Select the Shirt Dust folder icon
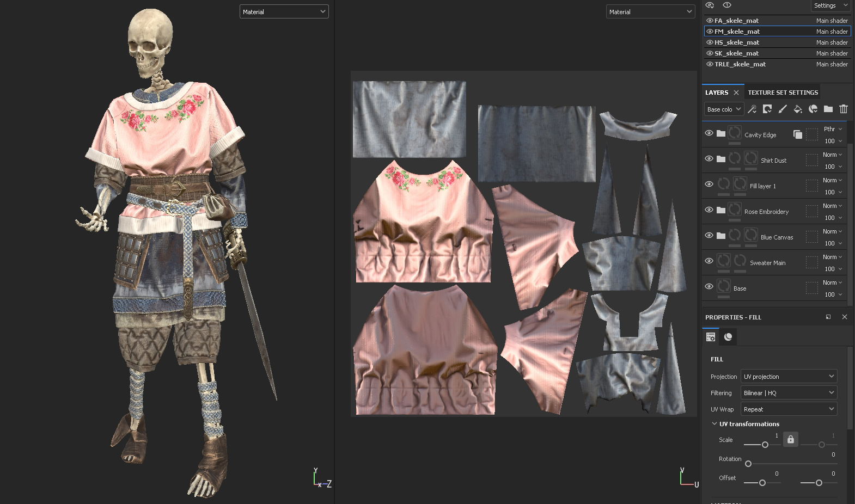The height and width of the screenshot is (504, 855). 721,159
